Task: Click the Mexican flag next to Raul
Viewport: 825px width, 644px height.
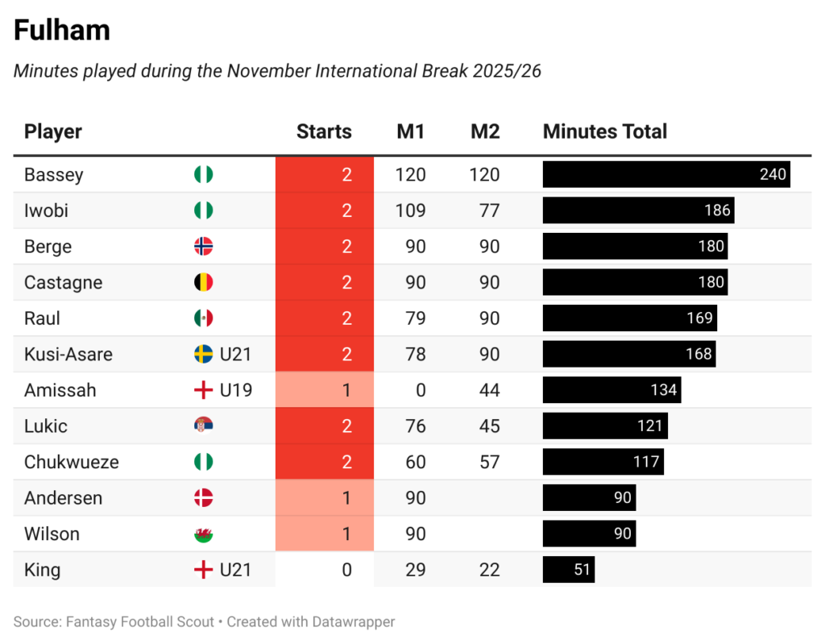Action: pos(203,318)
